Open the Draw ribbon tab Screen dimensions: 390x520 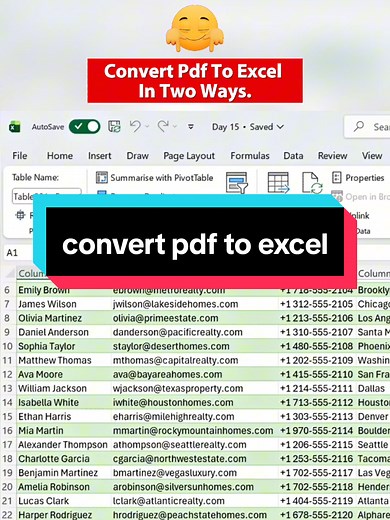137,156
